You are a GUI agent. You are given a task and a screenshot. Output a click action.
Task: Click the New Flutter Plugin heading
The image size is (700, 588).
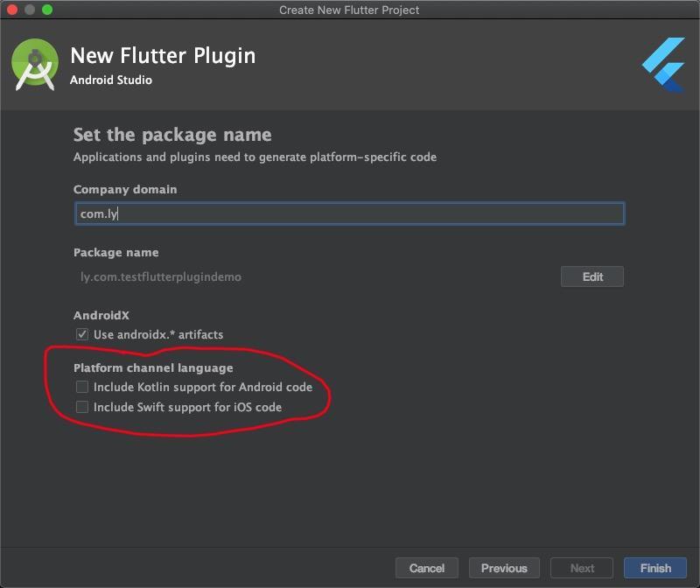point(163,56)
